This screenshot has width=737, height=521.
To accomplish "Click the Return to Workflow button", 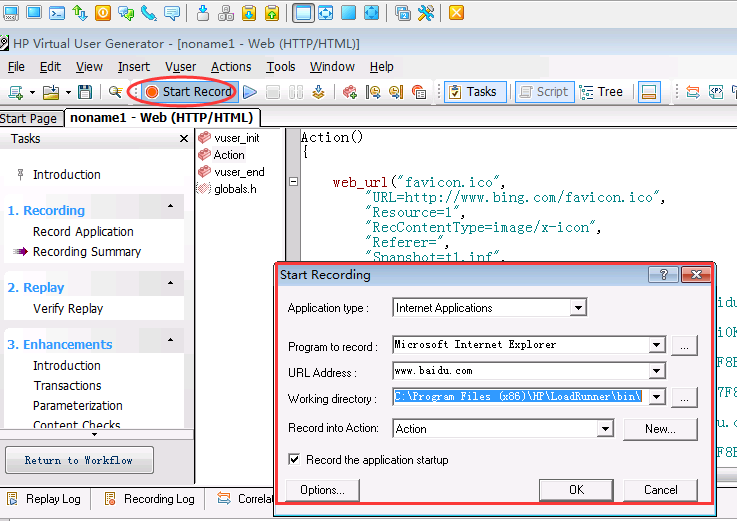I will pyautogui.click(x=78, y=460).
